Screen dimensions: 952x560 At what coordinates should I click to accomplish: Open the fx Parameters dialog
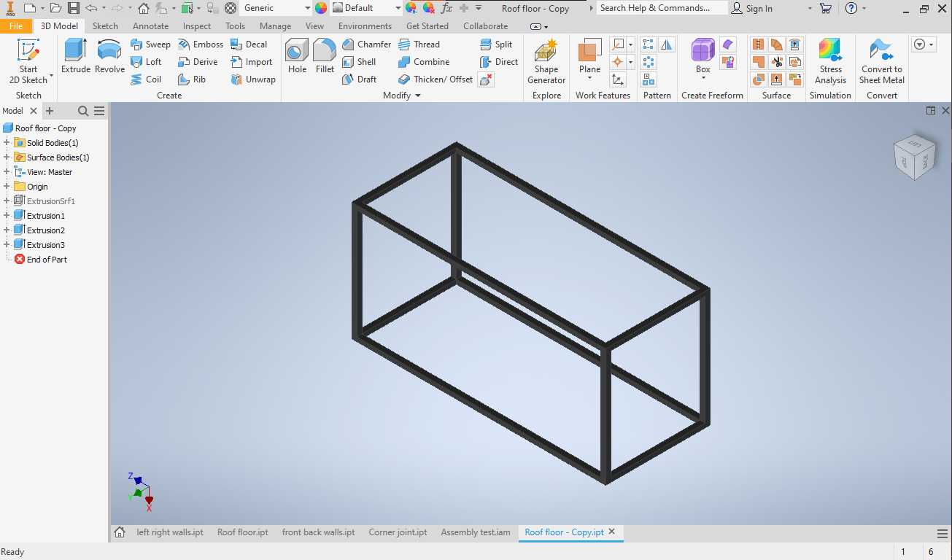tap(446, 8)
